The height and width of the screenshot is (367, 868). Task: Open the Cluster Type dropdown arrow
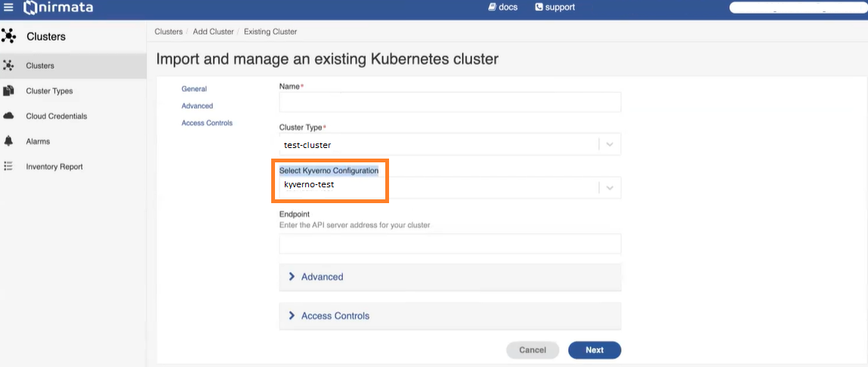pos(610,144)
